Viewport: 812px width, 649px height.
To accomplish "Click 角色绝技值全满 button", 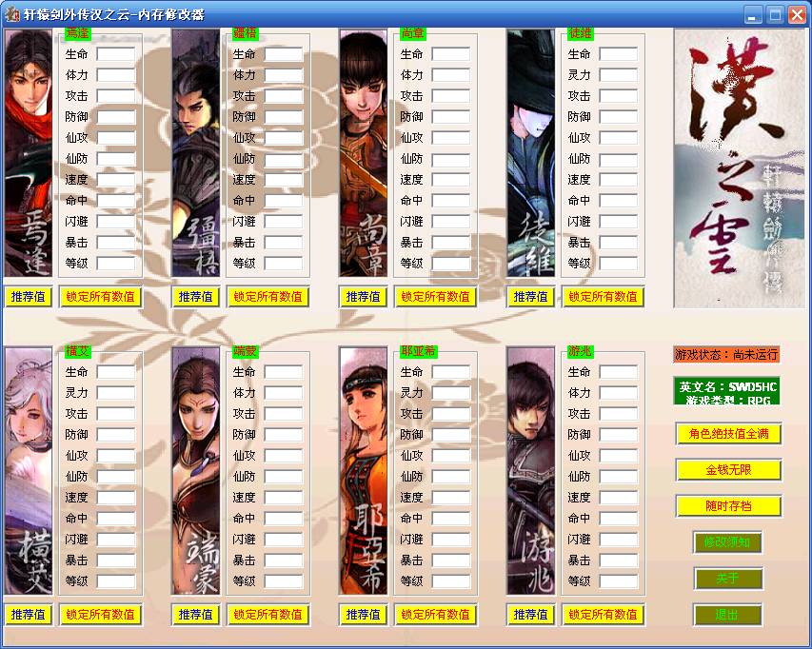I will click(728, 434).
